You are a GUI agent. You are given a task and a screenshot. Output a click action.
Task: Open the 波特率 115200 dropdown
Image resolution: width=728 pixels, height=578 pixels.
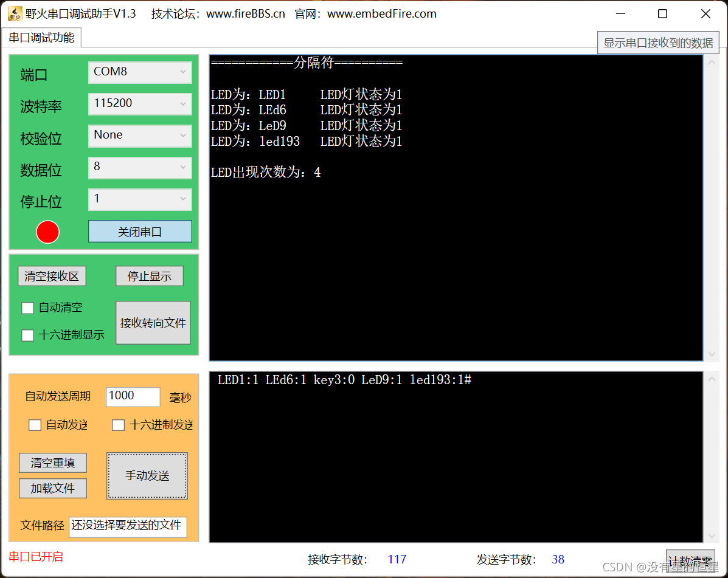click(140, 104)
